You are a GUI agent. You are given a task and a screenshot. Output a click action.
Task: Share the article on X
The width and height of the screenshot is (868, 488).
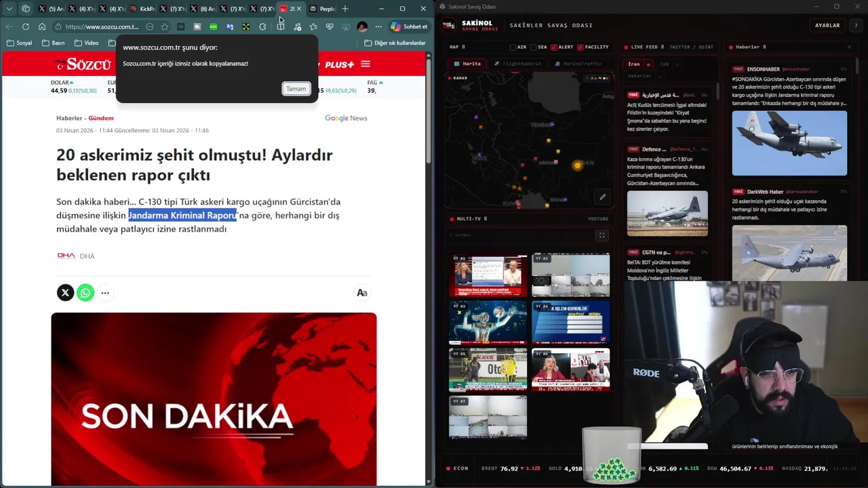pyautogui.click(x=65, y=293)
